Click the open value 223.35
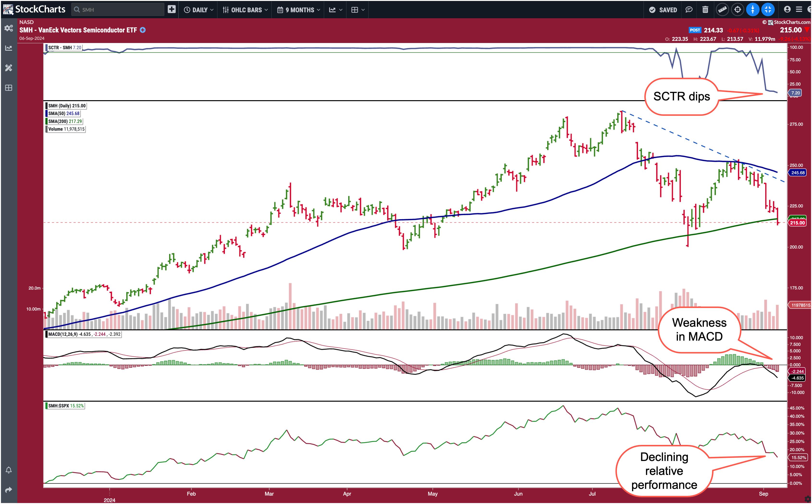Image resolution: width=812 pixels, height=504 pixels. (x=680, y=39)
